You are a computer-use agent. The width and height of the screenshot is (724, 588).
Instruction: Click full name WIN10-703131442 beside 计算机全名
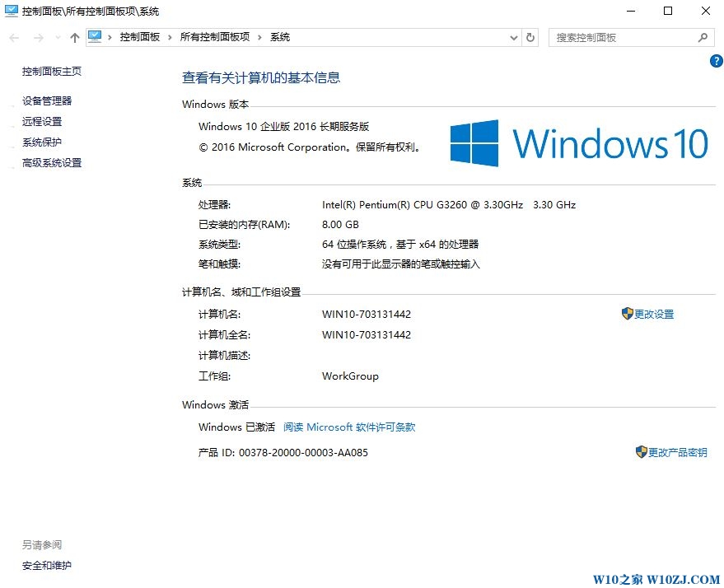[x=367, y=334]
